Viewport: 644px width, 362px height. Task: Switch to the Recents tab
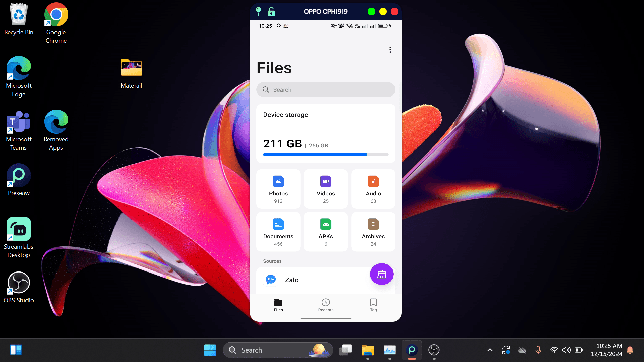tap(326, 305)
